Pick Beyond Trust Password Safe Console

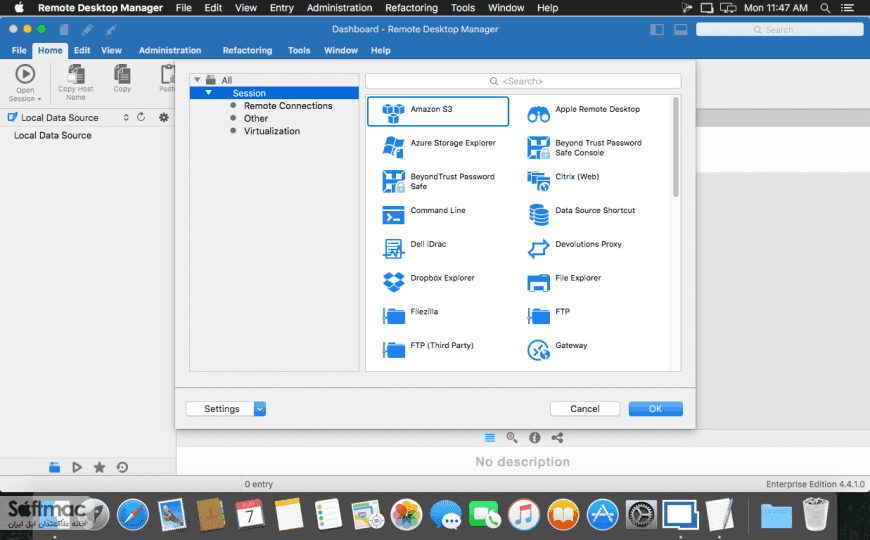[x=584, y=148]
